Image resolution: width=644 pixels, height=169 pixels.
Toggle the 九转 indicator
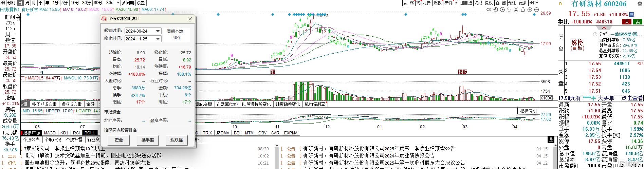click(x=426, y=3)
